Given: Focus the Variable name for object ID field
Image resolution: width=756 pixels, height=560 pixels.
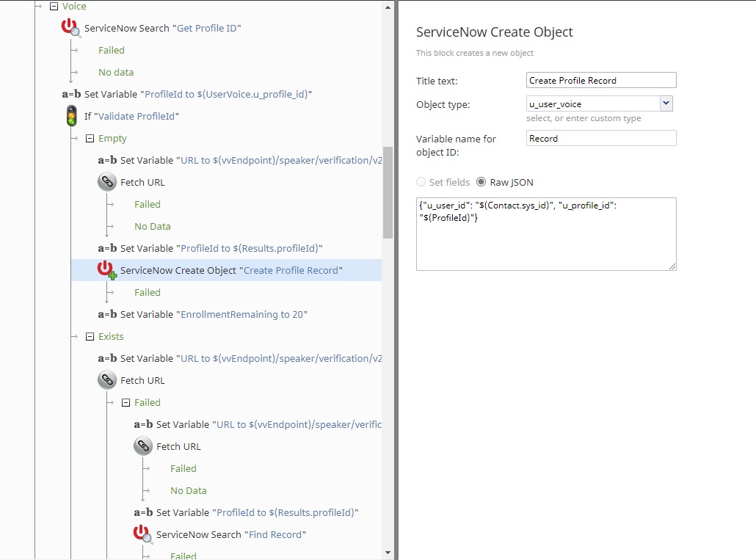Looking at the screenshot, I should point(601,138).
